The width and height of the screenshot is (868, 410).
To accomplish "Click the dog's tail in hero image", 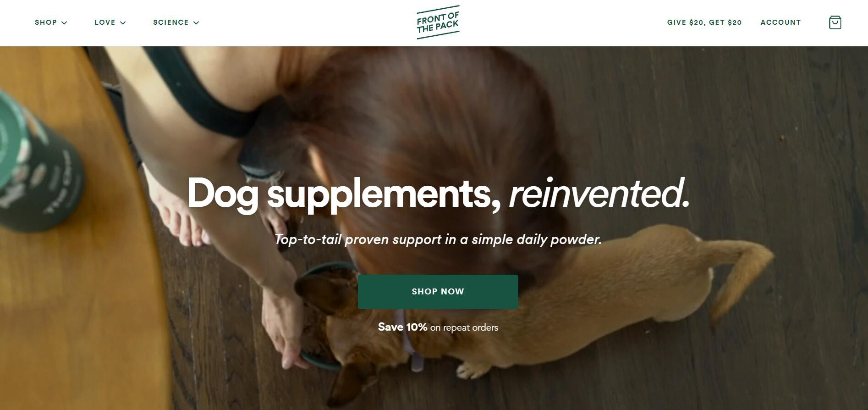I will [738, 275].
